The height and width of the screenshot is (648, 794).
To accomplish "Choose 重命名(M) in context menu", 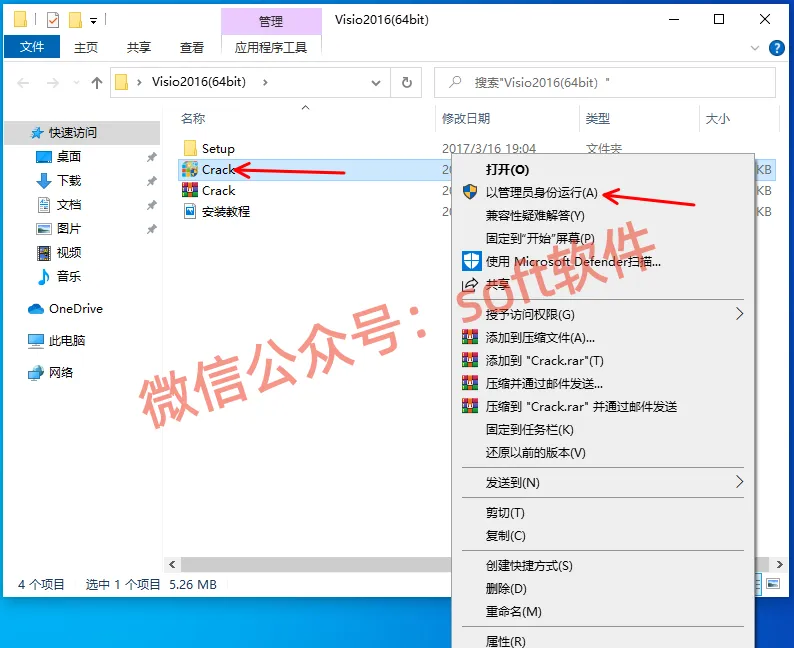I will (x=513, y=612).
